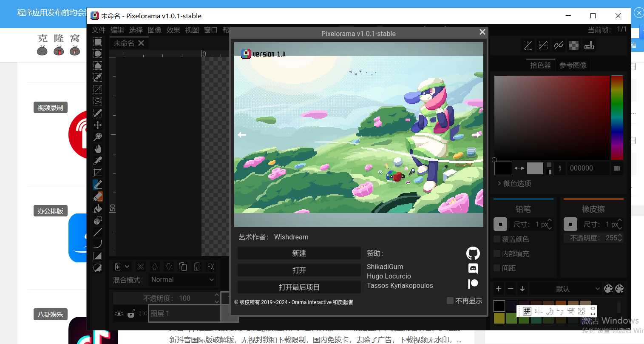The image size is (644, 344).
Task: Open the '默认' palette dropdown
Action: click(x=566, y=289)
